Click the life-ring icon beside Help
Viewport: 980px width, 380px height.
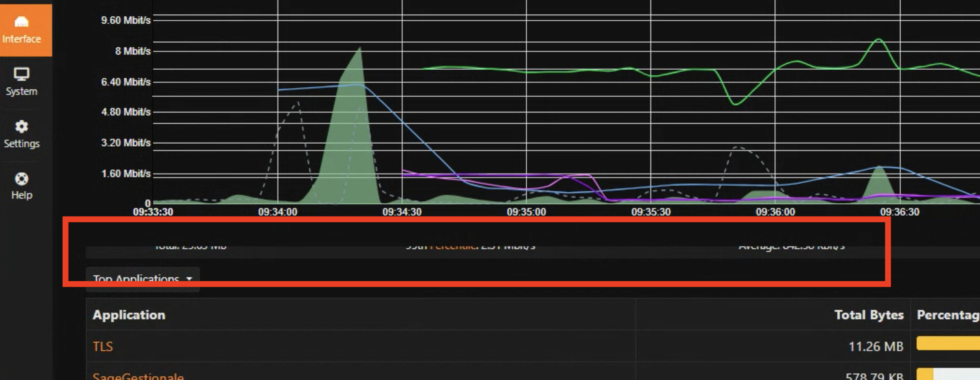tap(21, 179)
